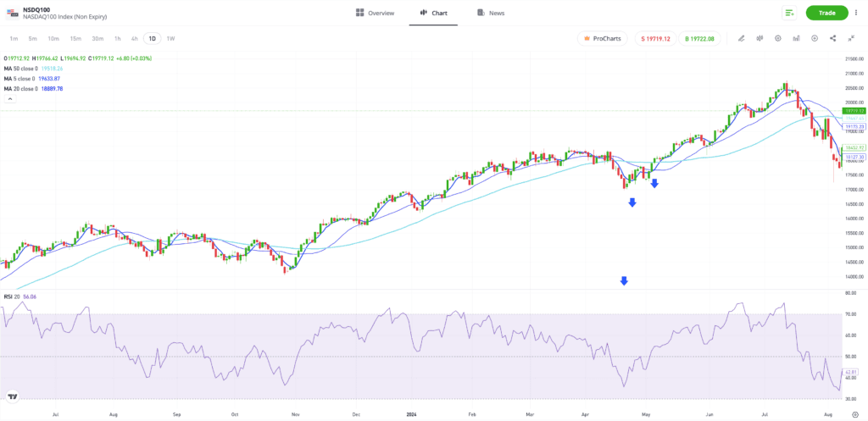
Task: Open the News tab
Action: (491, 13)
